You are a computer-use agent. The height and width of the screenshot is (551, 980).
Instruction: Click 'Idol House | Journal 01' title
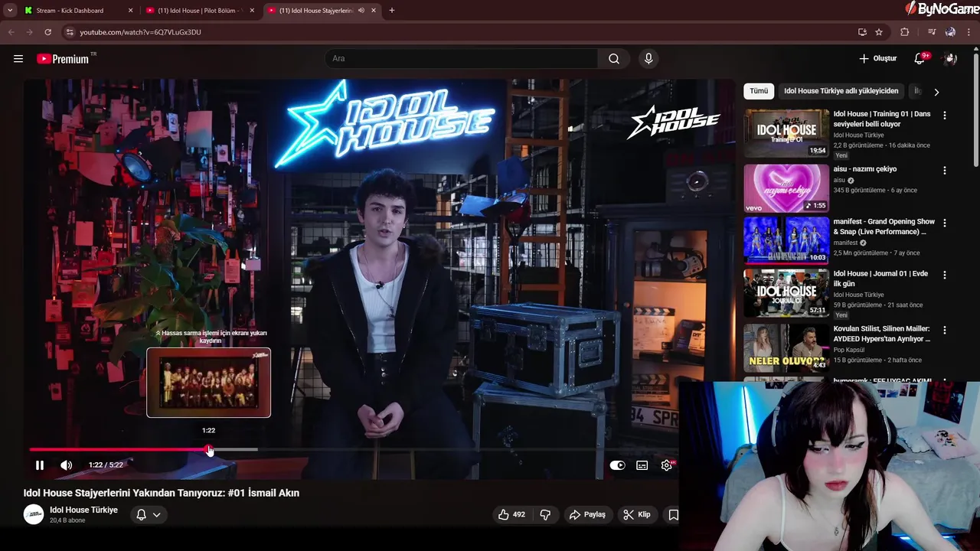tap(880, 279)
